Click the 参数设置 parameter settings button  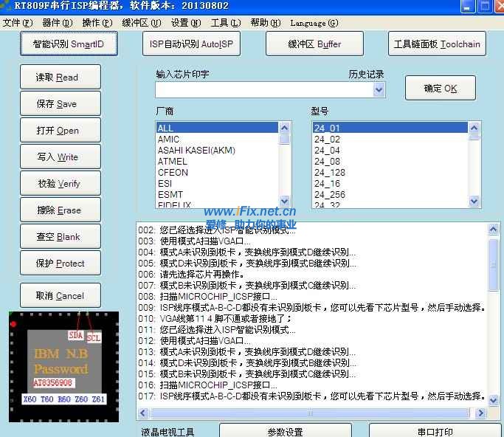click(285, 431)
